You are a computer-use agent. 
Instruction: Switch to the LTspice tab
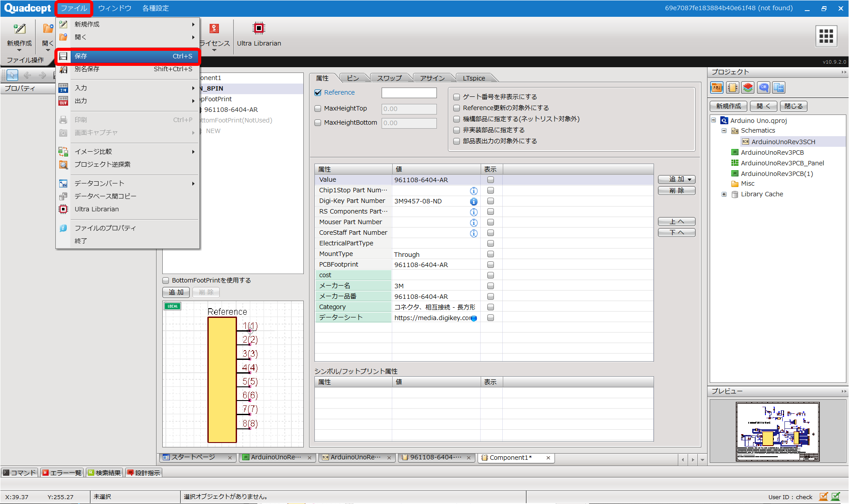tap(474, 78)
